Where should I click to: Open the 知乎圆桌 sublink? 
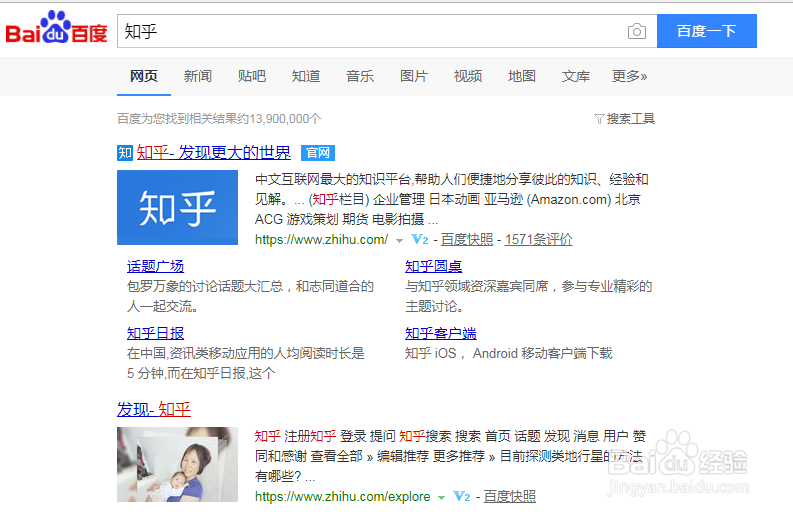point(433,267)
